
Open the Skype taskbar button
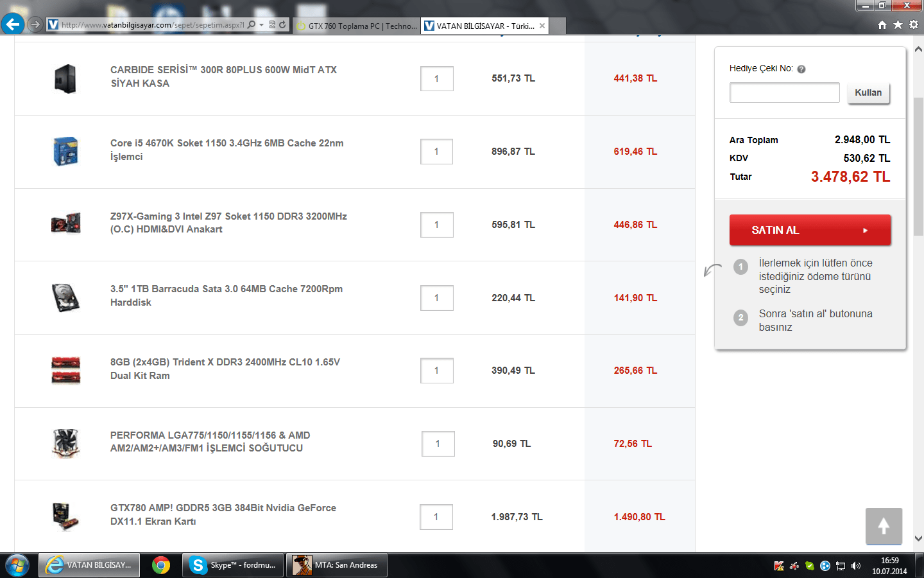click(x=233, y=565)
